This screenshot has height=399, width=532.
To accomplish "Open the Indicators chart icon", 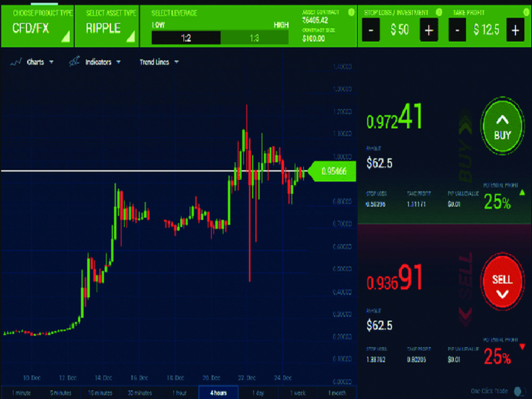I will point(74,61).
